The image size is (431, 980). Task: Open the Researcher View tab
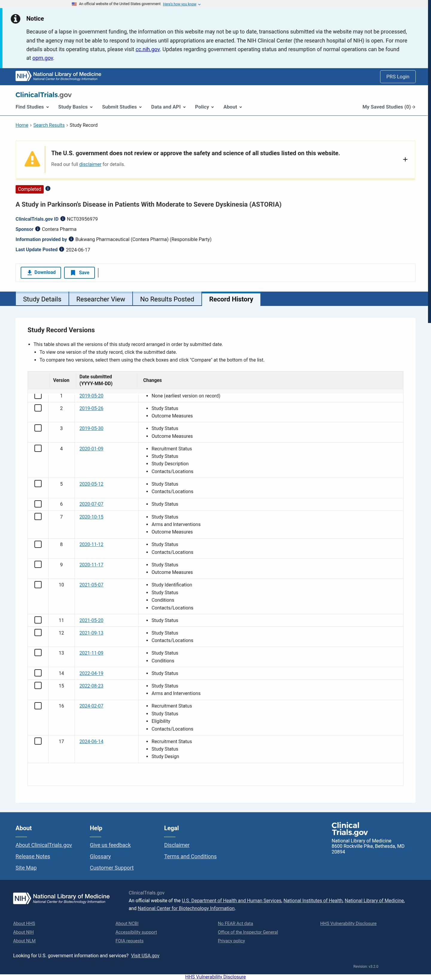pyautogui.click(x=101, y=299)
